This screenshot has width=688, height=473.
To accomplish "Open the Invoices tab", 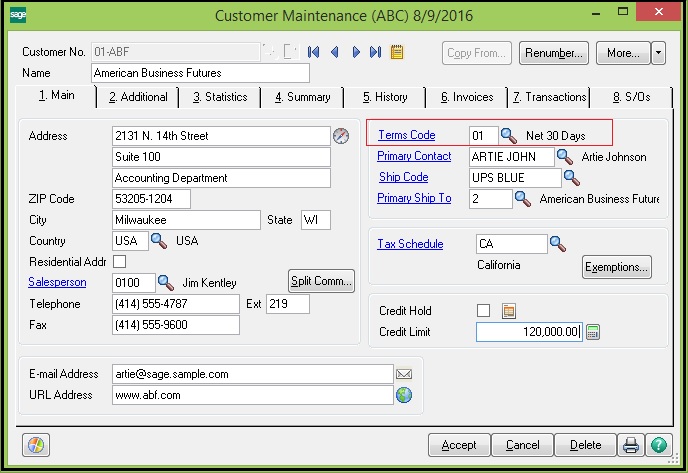I will tap(466, 97).
